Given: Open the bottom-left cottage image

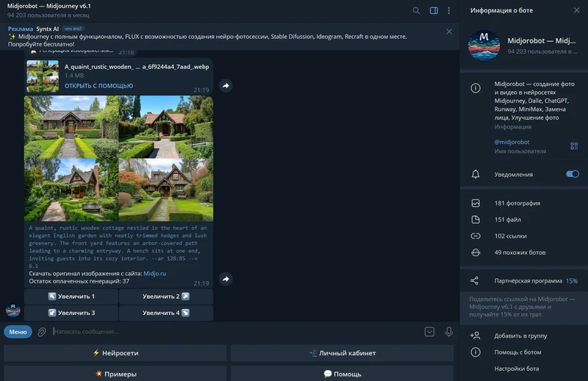Looking at the screenshot, I should 71,190.
